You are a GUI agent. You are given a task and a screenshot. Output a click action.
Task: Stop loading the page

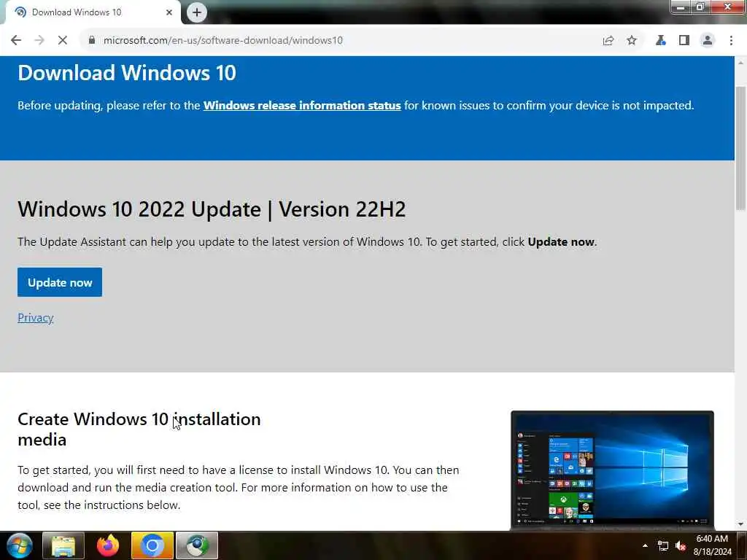[63, 41]
